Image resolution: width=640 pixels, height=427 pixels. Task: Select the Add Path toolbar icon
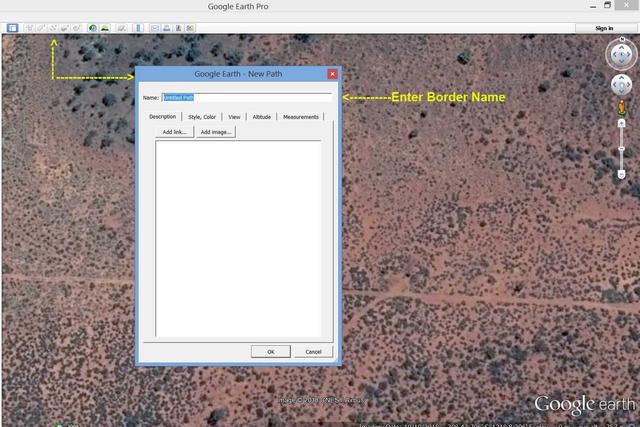click(x=53, y=28)
